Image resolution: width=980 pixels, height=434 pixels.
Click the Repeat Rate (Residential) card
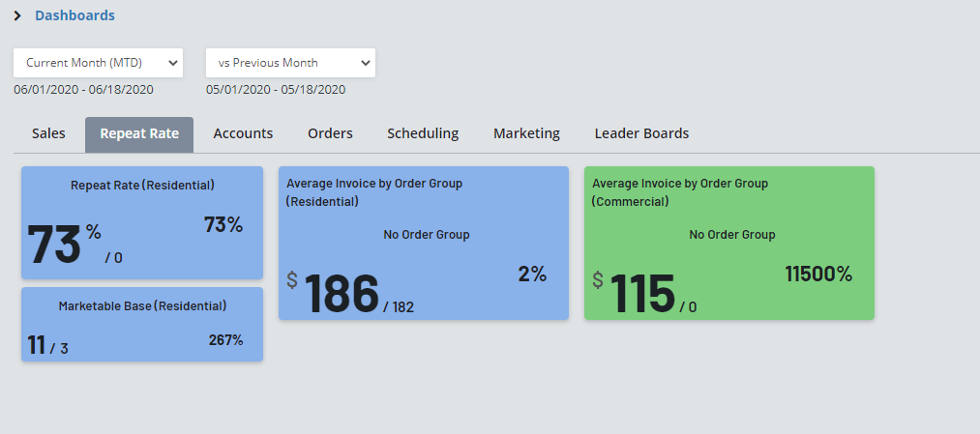point(142,222)
